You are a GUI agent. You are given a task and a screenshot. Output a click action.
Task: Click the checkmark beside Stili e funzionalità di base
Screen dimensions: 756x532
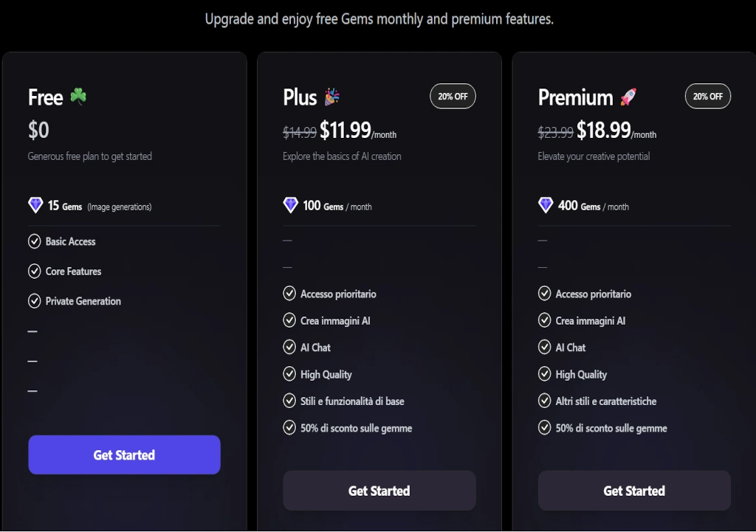pos(289,401)
